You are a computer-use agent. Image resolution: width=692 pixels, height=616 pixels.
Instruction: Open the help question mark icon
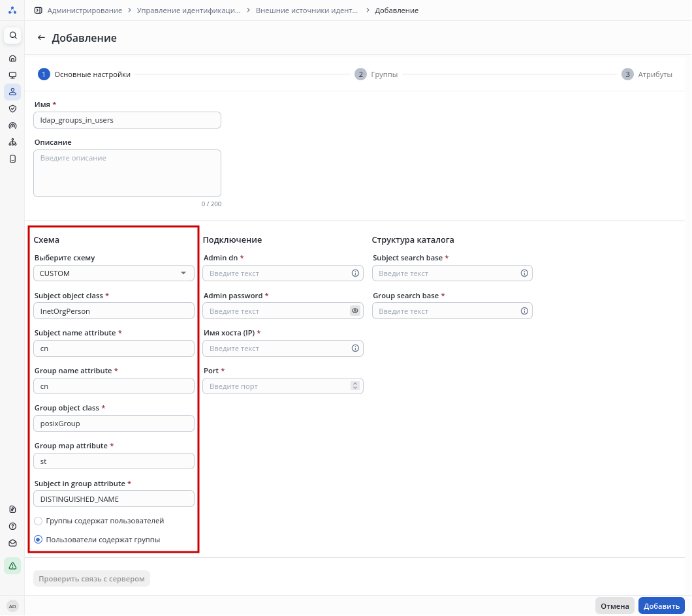pyautogui.click(x=12, y=526)
